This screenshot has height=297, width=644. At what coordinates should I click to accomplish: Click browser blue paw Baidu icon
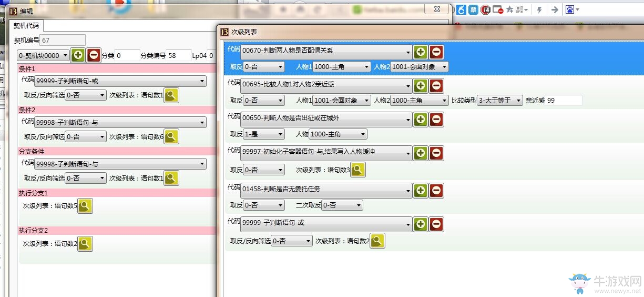point(570,9)
